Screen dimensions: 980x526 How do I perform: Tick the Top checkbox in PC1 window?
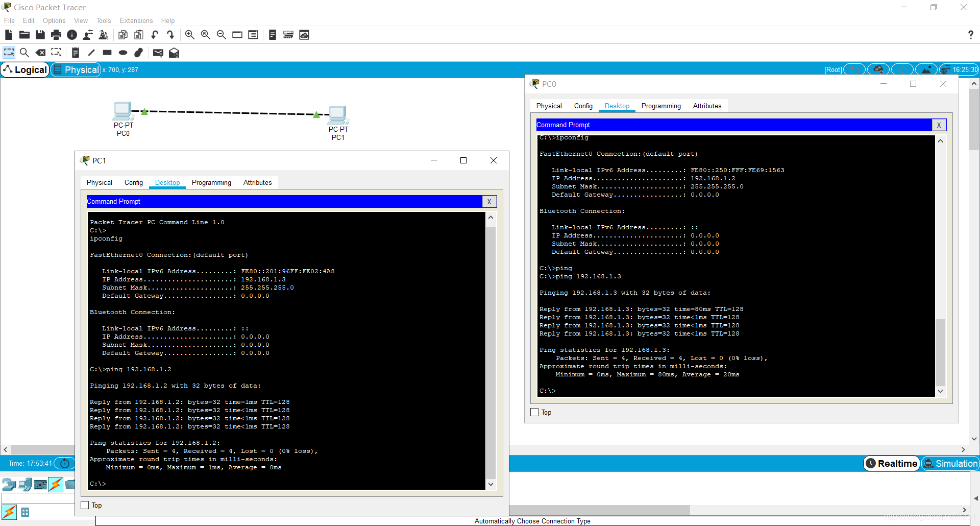tap(85, 505)
